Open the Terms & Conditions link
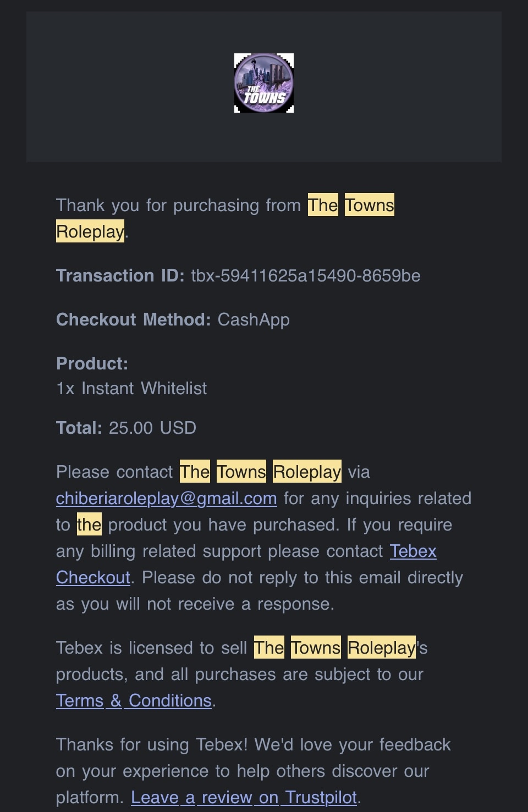Image resolution: width=528 pixels, height=812 pixels. pyautogui.click(x=134, y=700)
